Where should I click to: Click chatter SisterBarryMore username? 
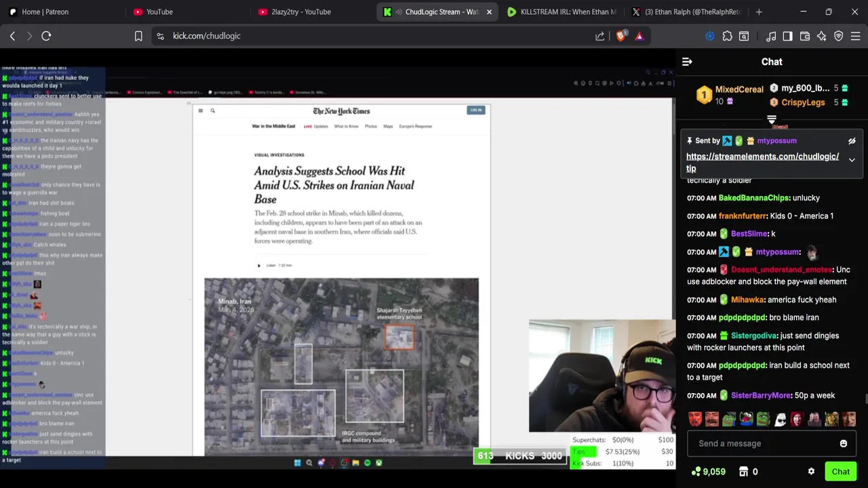click(x=761, y=395)
